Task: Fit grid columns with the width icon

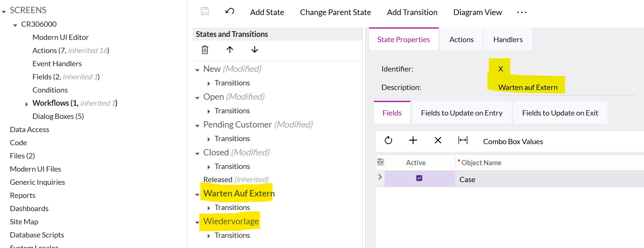Action: coord(463,140)
